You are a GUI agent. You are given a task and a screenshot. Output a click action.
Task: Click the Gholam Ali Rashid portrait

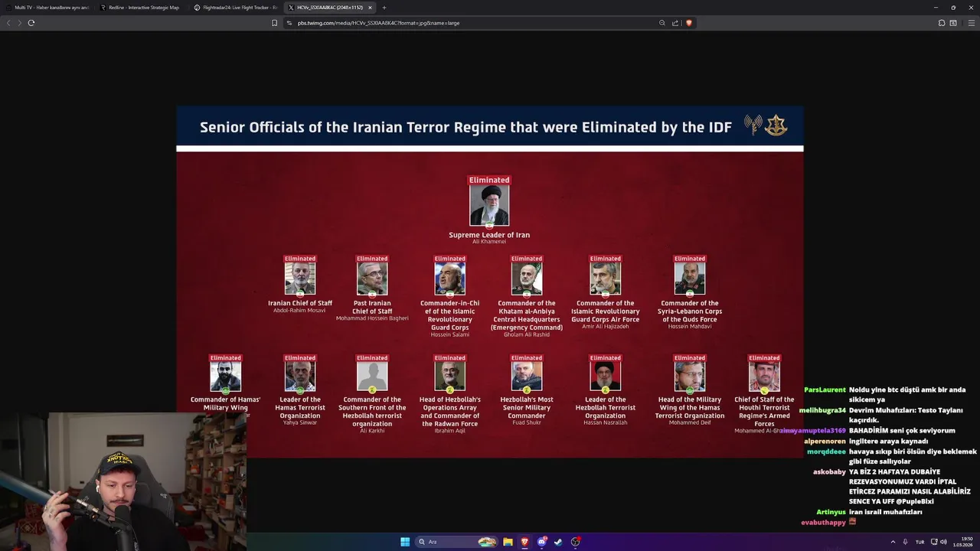(x=527, y=279)
